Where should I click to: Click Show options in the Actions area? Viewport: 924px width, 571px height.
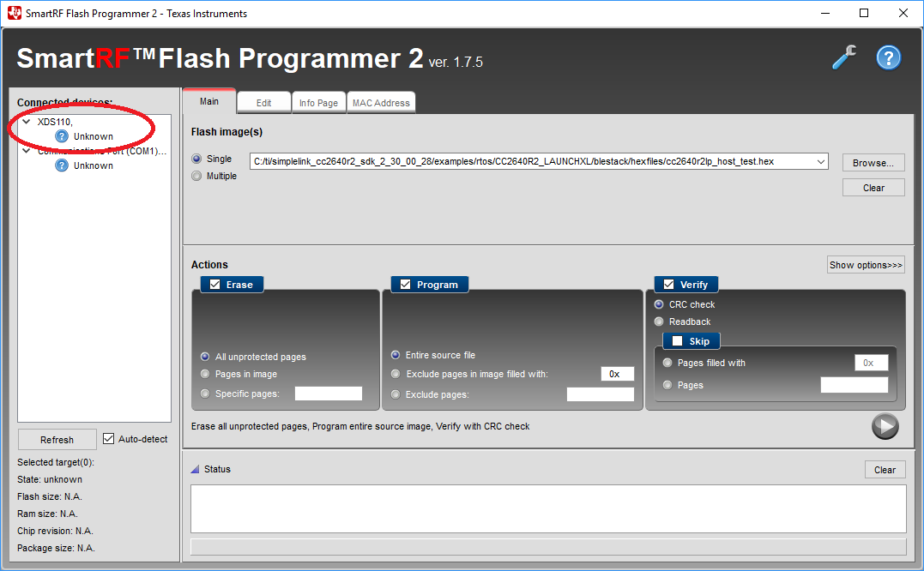click(x=865, y=264)
